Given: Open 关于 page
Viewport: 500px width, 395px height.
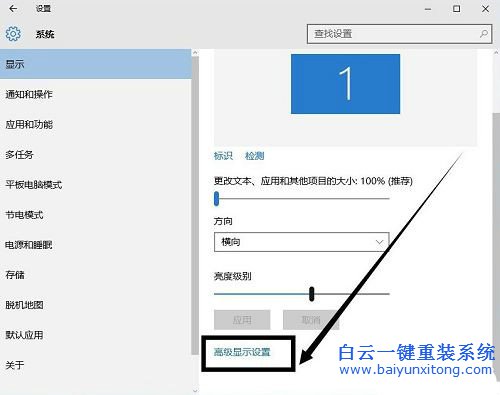Looking at the screenshot, I should [96, 365].
